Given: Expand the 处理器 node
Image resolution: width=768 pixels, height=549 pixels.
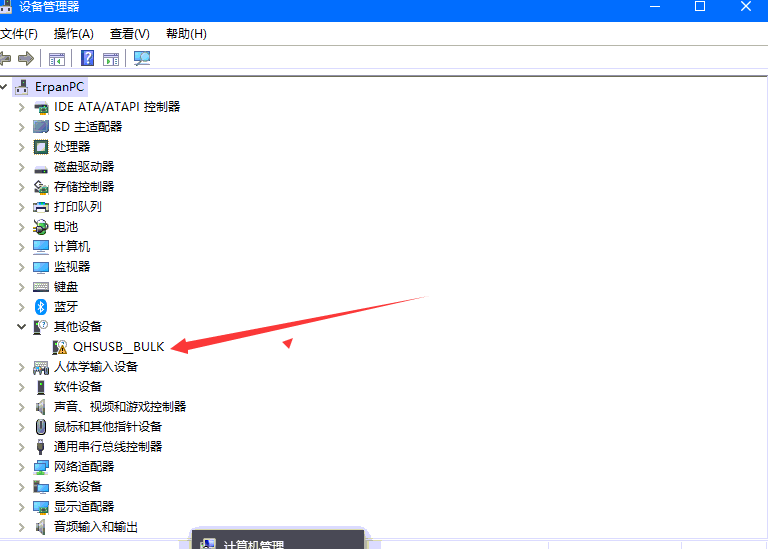Looking at the screenshot, I should (22, 147).
